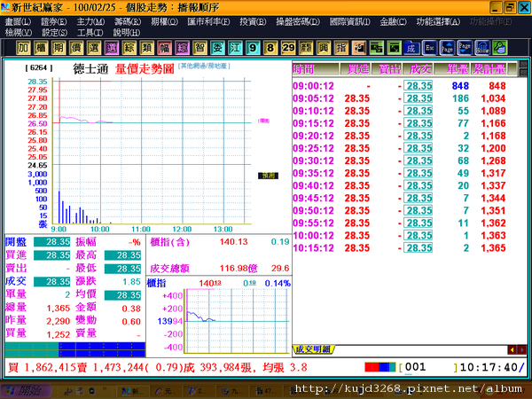Open the 匯市利率(F) menu
This screenshot has height=399, width=532.
pos(208,22)
